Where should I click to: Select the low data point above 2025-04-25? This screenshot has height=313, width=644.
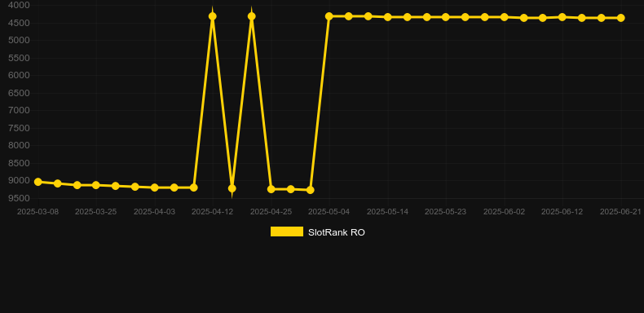(x=271, y=189)
